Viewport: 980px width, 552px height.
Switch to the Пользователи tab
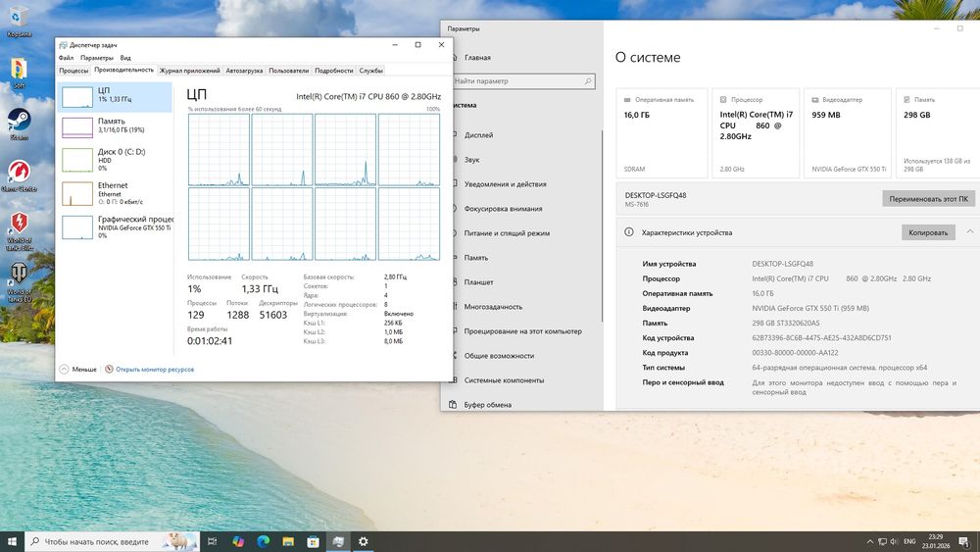click(x=289, y=71)
